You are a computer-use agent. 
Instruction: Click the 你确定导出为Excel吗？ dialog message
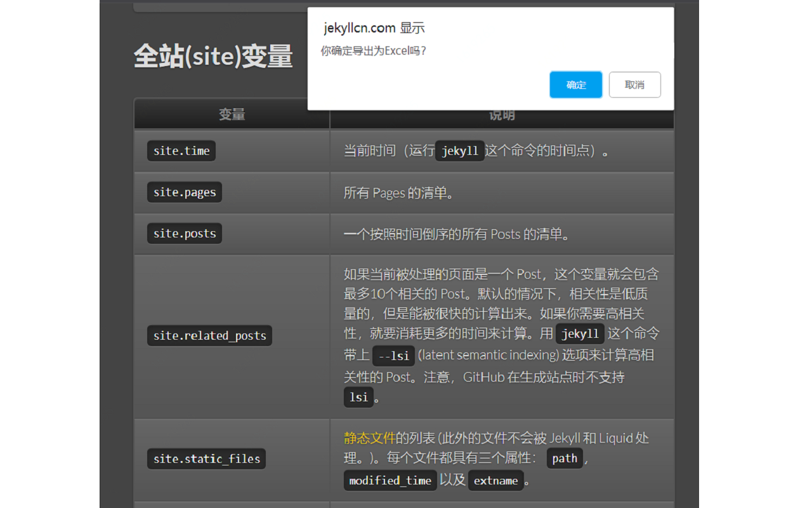point(374,51)
